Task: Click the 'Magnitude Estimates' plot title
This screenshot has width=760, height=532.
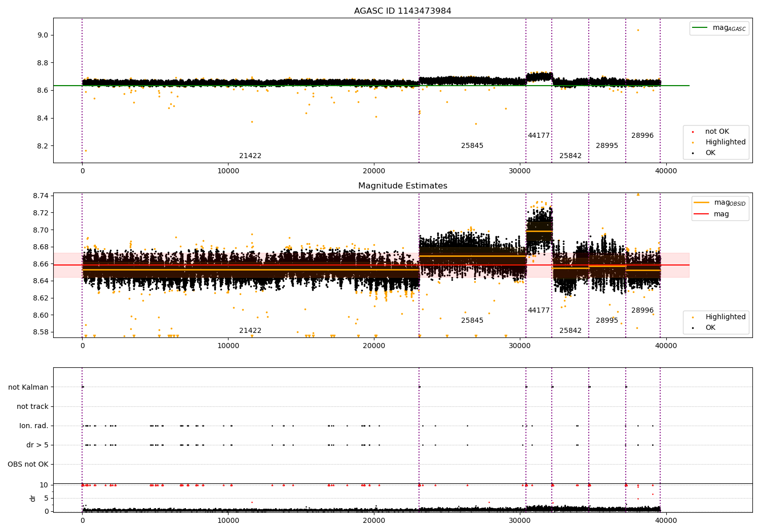Action: coord(402,186)
